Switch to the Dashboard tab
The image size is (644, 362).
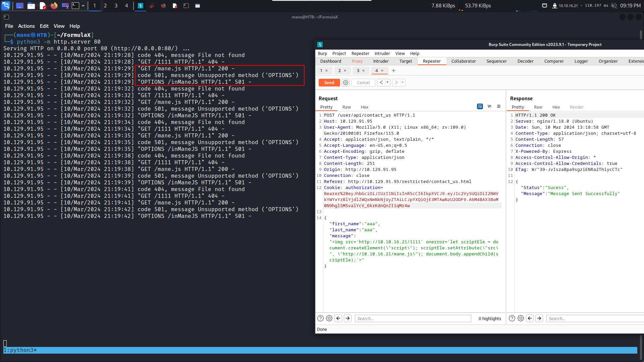tap(330, 61)
